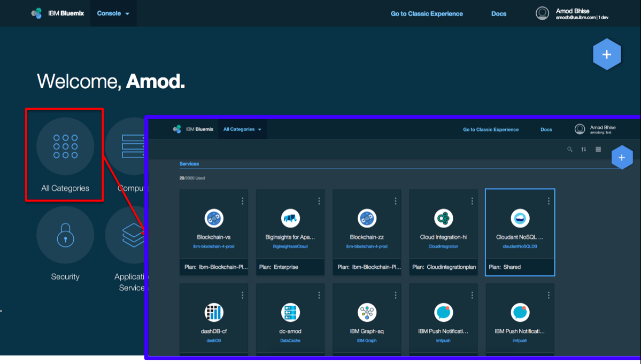Open the Cloud Integration-hi service icon
641x364 pixels.
click(443, 218)
